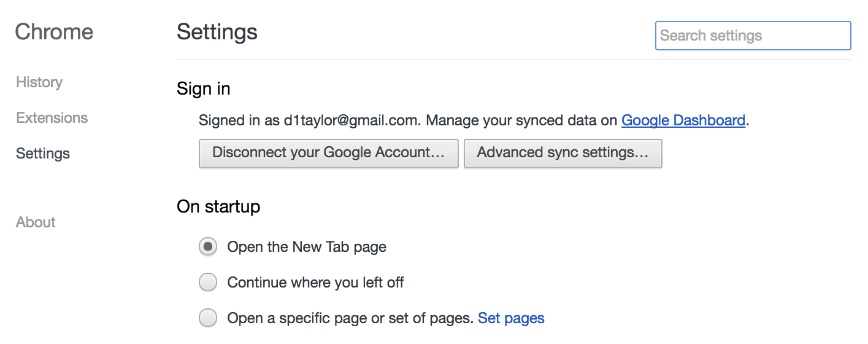Click the 'Open the New Tab page' label text

(x=307, y=247)
